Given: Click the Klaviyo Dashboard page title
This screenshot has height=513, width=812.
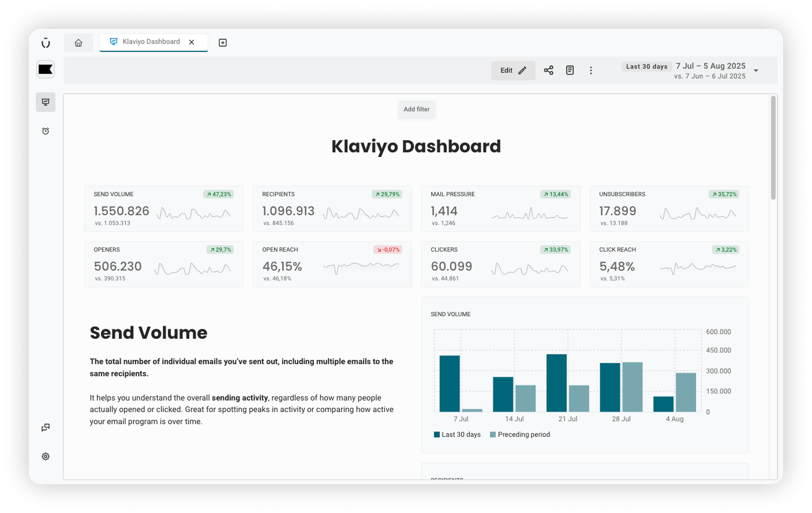Looking at the screenshot, I should pos(416,146).
